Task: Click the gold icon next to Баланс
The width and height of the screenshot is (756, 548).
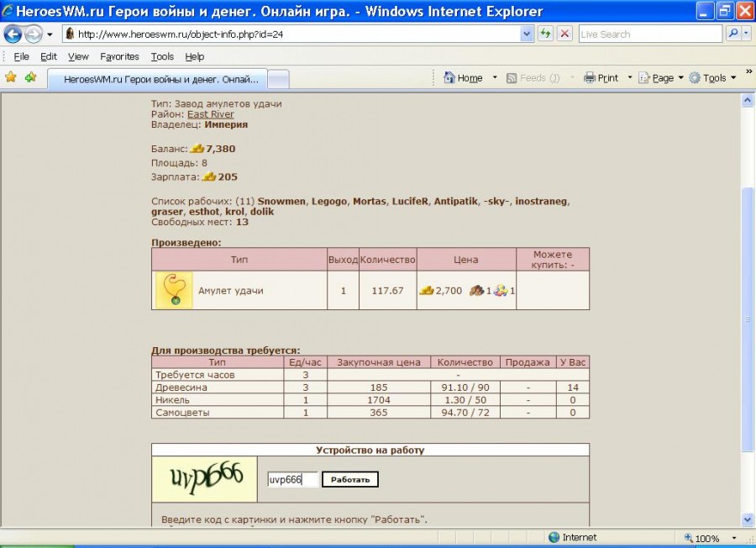Action: tap(197, 149)
